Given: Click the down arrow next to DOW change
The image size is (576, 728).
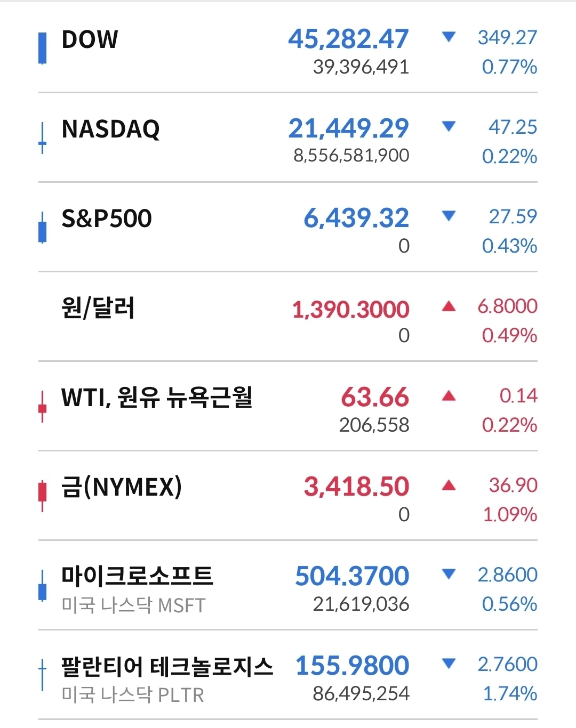Looking at the screenshot, I should tap(449, 37).
